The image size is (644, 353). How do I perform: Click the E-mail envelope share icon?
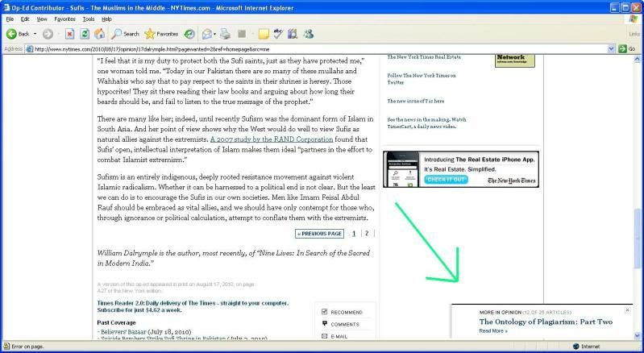tap(325, 336)
